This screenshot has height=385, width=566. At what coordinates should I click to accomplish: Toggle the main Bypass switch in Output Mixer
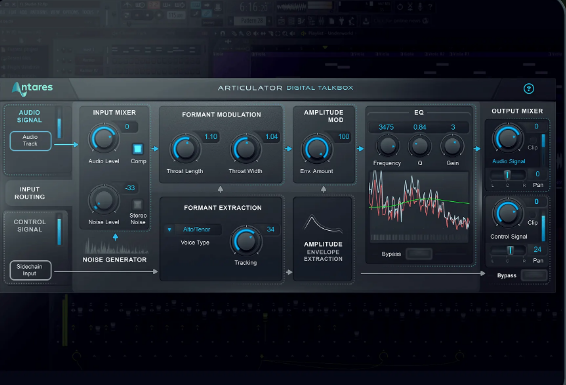[x=534, y=275]
